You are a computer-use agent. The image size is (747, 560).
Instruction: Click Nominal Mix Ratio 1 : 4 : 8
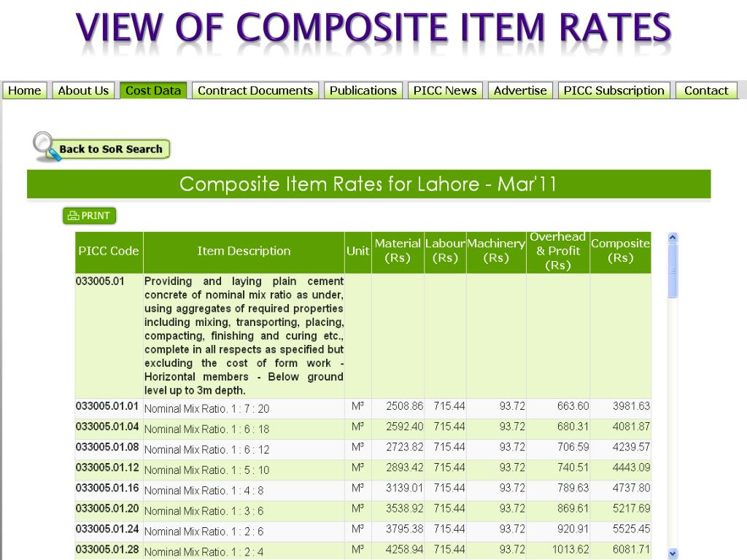click(x=204, y=491)
